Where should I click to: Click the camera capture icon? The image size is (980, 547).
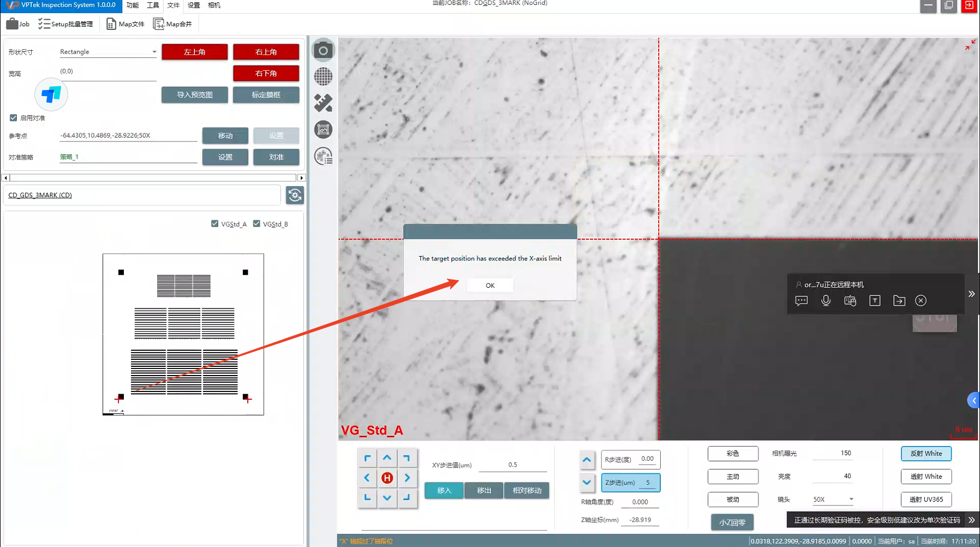(x=323, y=51)
